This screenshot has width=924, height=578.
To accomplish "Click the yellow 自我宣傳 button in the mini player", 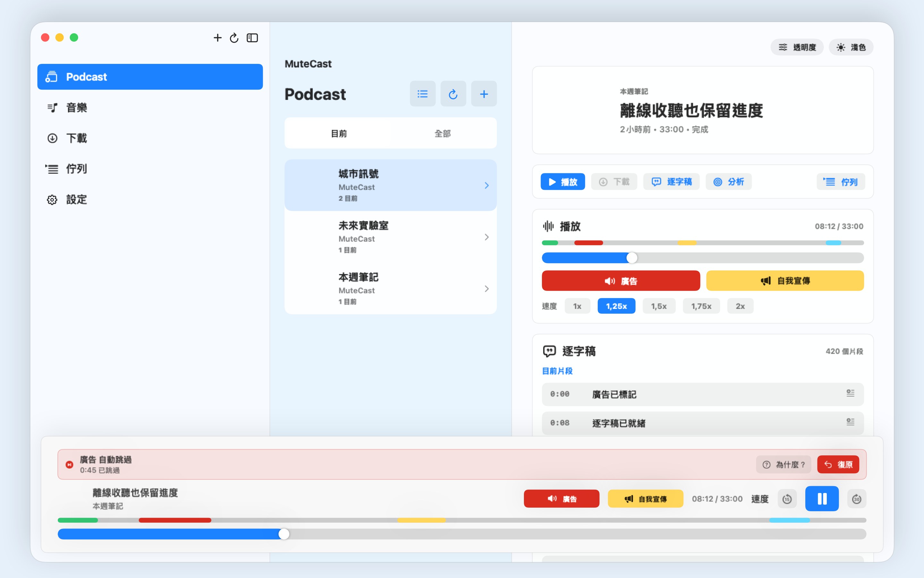I will pyautogui.click(x=645, y=498).
